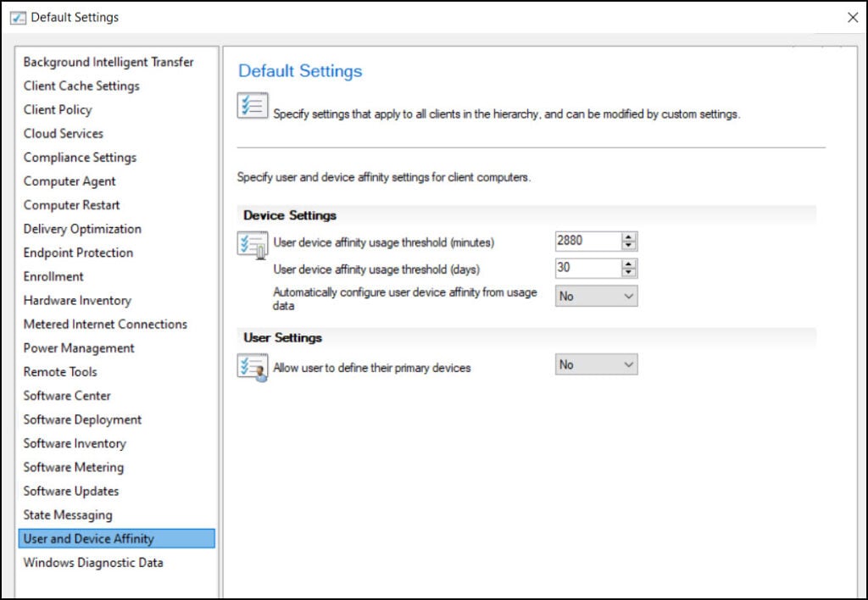
Task: Open Software Metering settings
Action: (x=73, y=467)
